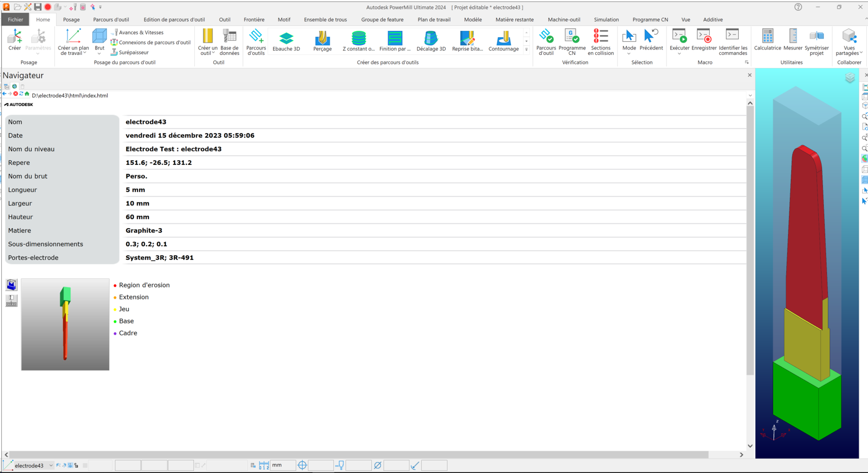This screenshot has height=473, width=868.
Task: Open the Fichier menu
Action: coord(15,19)
